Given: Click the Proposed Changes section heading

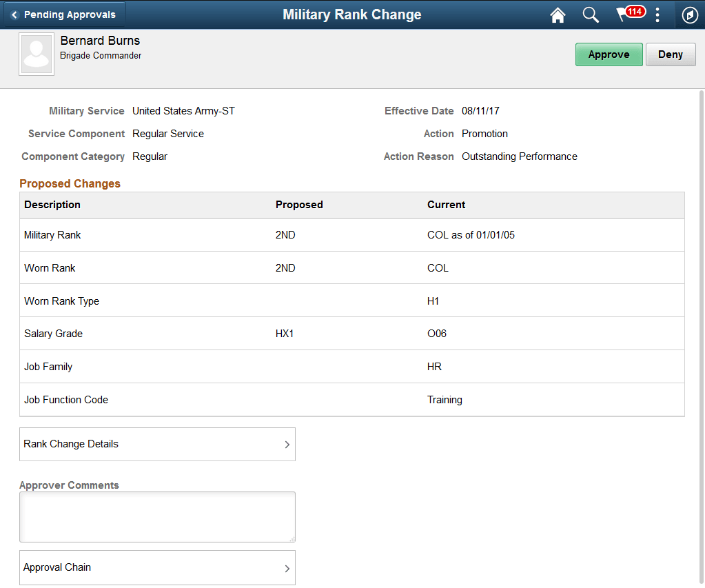Looking at the screenshot, I should pyautogui.click(x=70, y=183).
